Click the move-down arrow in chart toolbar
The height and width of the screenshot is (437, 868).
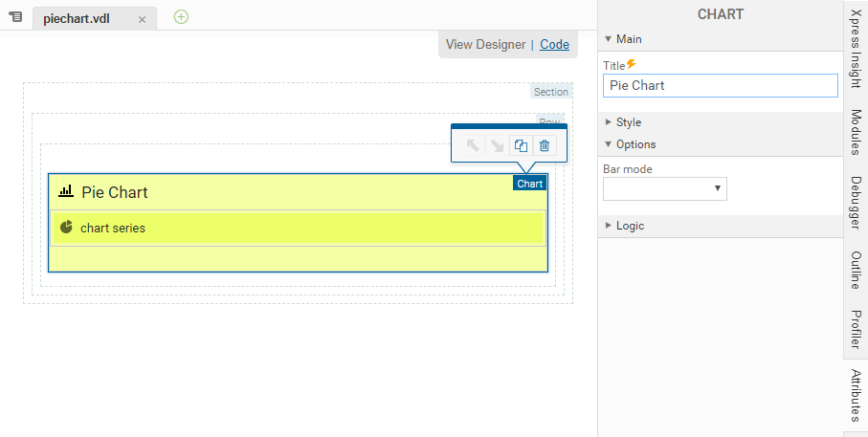pyautogui.click(x=497, y=145)
